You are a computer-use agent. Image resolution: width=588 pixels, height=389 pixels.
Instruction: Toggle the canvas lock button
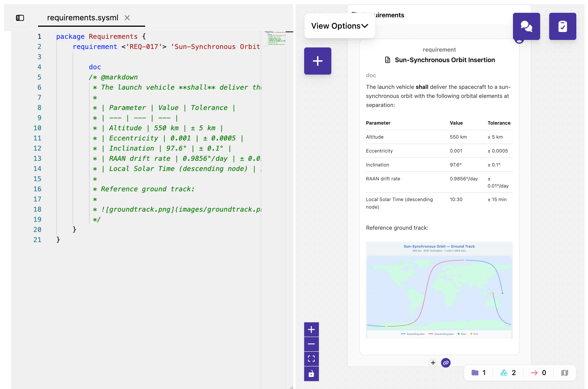[311, 374]
